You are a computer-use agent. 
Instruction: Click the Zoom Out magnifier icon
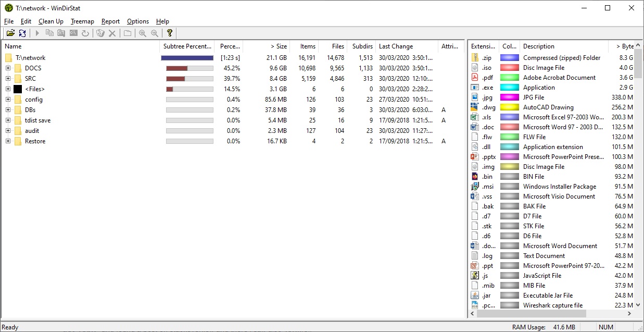point(155,33)
